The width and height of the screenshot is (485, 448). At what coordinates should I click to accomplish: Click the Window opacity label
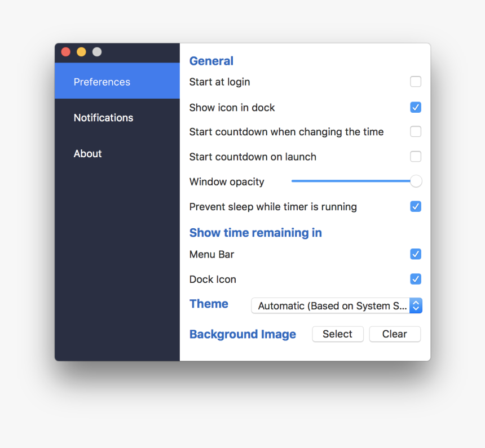coord(227,182)
